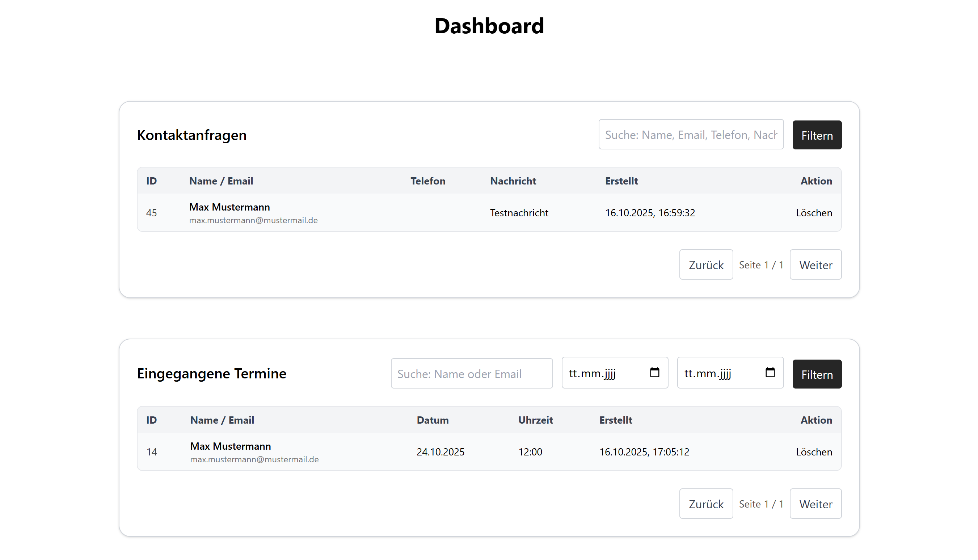Delete contact request ID 45 via Löschen
This screenshot has height=560, width=978.
click(x=813, y=213)
